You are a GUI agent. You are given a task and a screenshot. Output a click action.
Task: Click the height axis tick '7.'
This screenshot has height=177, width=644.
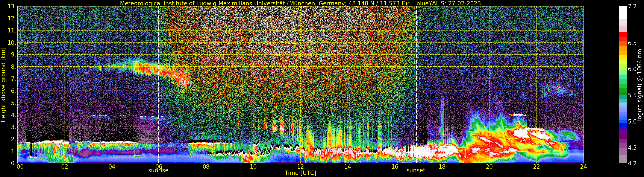click(14, 79)
